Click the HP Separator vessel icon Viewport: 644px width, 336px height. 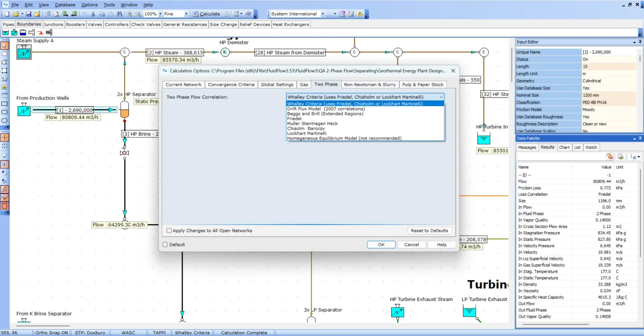pyautogui.click(x=125, y=109)
